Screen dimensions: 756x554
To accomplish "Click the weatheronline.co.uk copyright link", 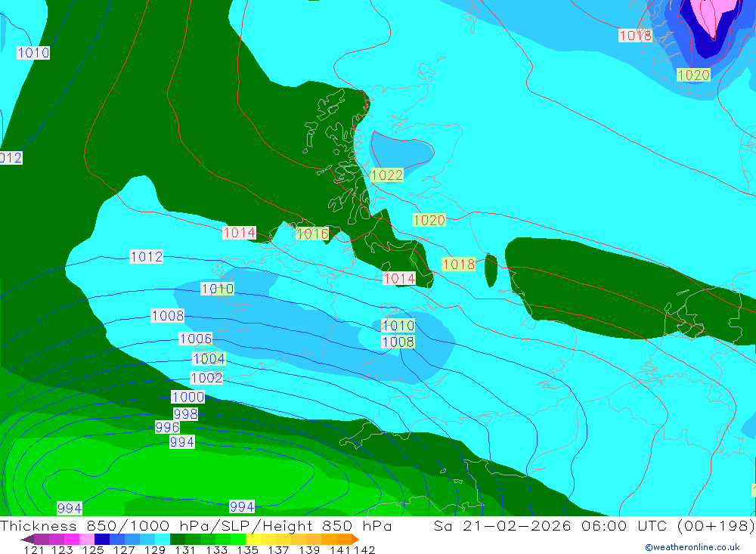I will (692, 547).
